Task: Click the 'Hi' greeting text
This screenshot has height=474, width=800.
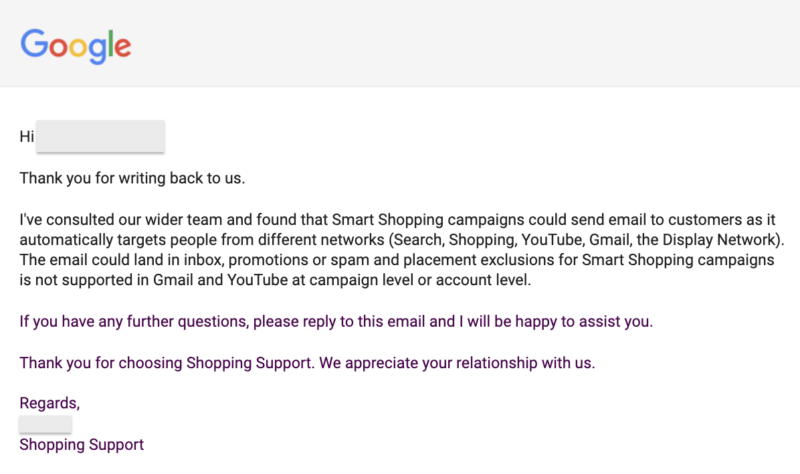Action: [27, 137]
